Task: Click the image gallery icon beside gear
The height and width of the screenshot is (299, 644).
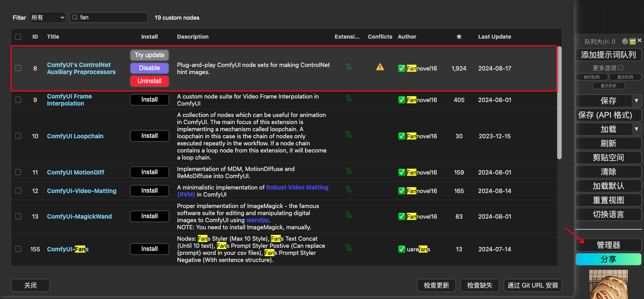Action: coord(633,41)
